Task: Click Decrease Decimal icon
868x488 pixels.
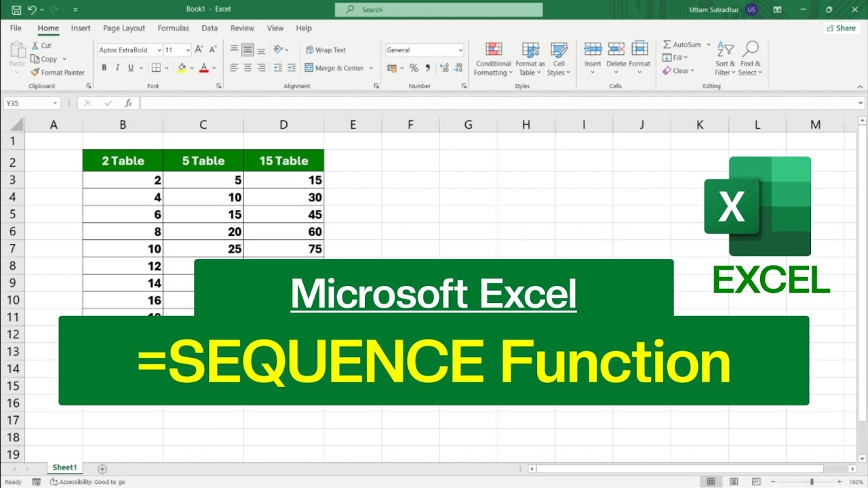Action: pos(459,68)
